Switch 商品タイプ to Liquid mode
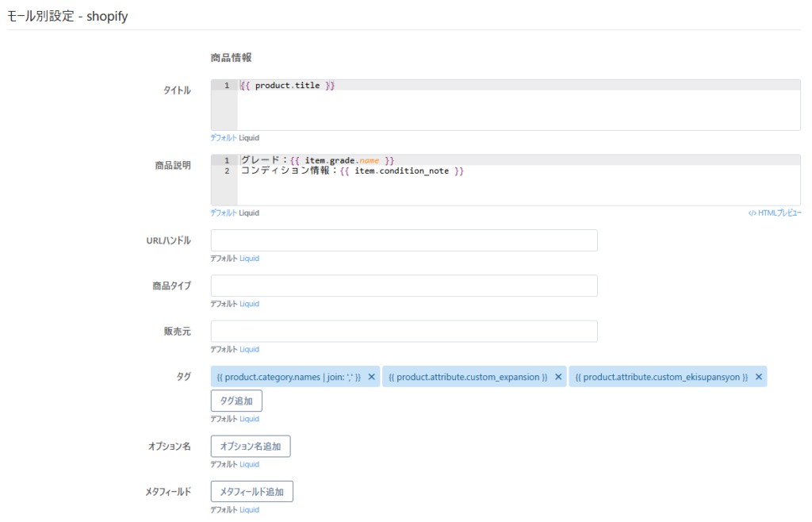This screenshot has width=812, height=522. (x=249, y=304)
